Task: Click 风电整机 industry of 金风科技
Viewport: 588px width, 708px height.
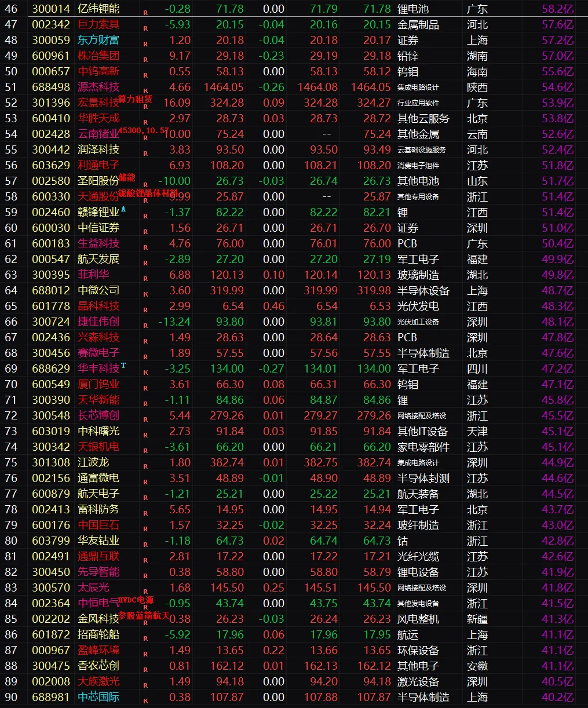Action: tap(418, 619)
